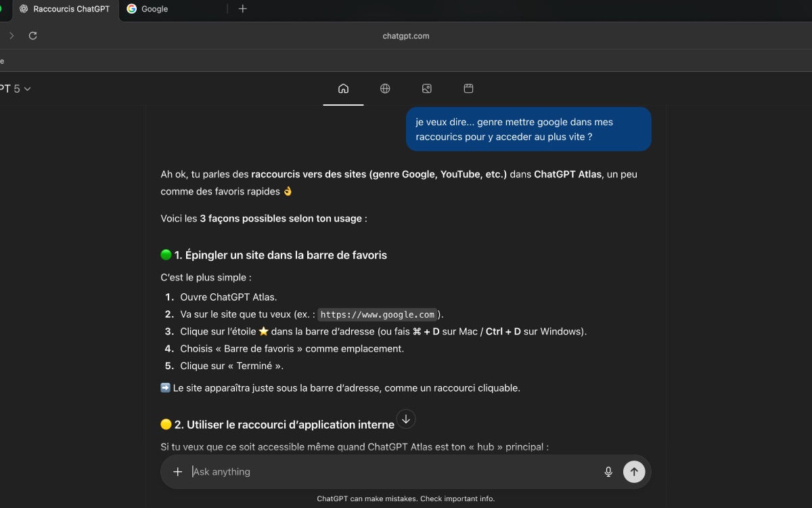Click the plus icon to attach content
The height and width of the screenshot is (508, 812).
pos(177,471)
